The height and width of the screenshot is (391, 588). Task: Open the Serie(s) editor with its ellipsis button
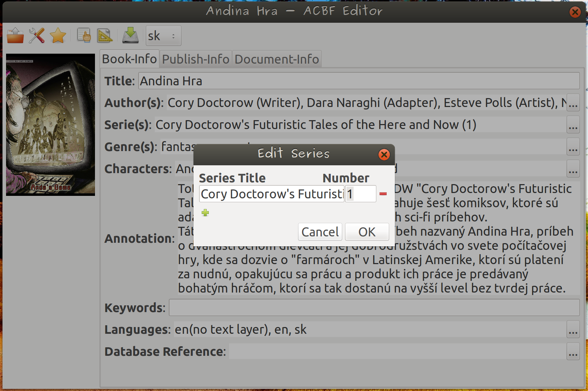point(573,125)
